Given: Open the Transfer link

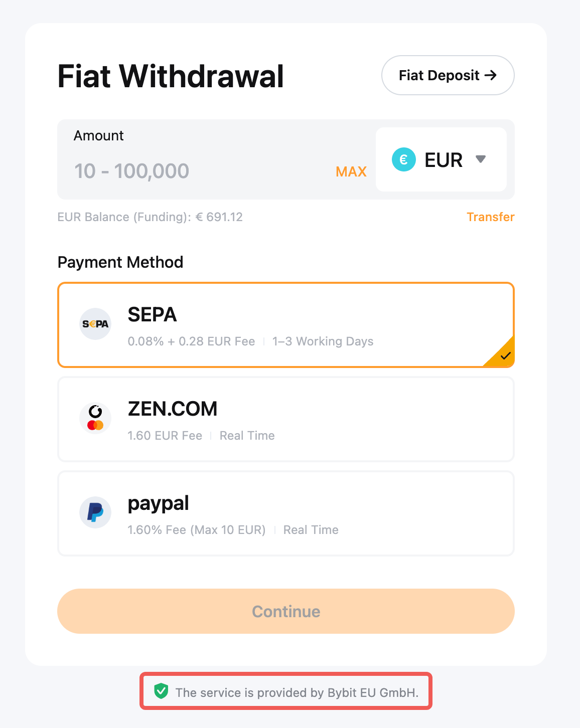Looking at the screenshot, I should coord(490,217).
